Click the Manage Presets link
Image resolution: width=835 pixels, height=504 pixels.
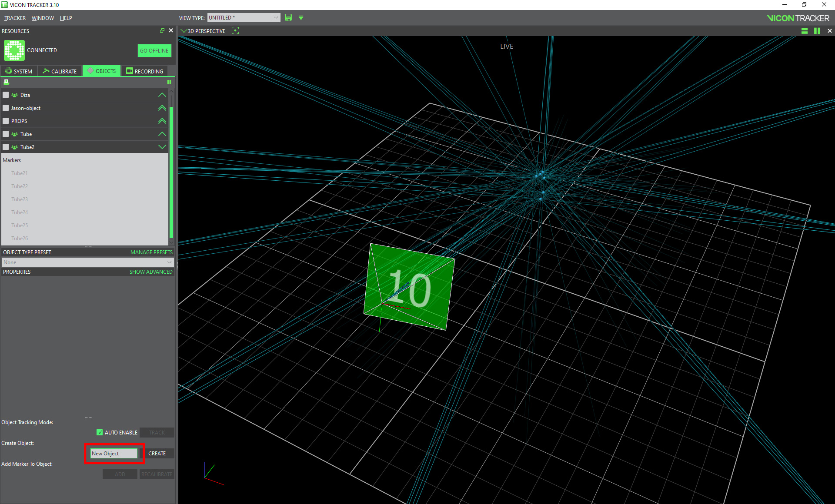pyautogui.click(x=151, y=252)
